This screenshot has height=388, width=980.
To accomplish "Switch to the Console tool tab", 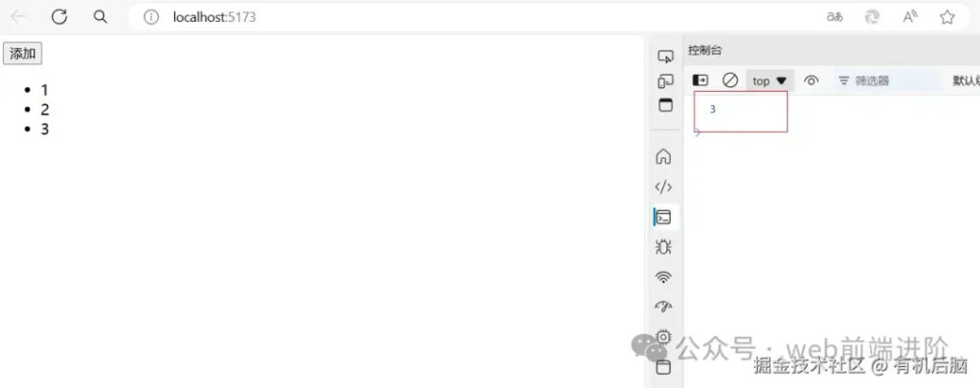I will (663, 217).
